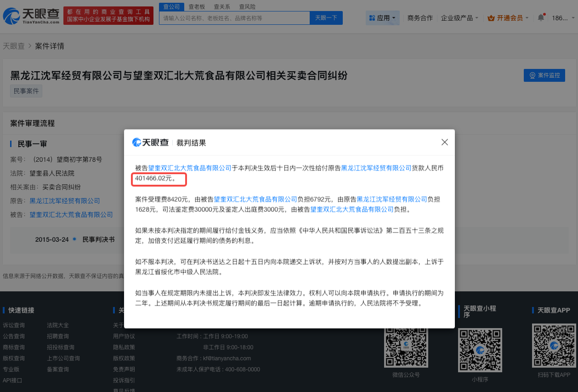Select case number （2014）望商初字第78号

click(x=66, y=159)
